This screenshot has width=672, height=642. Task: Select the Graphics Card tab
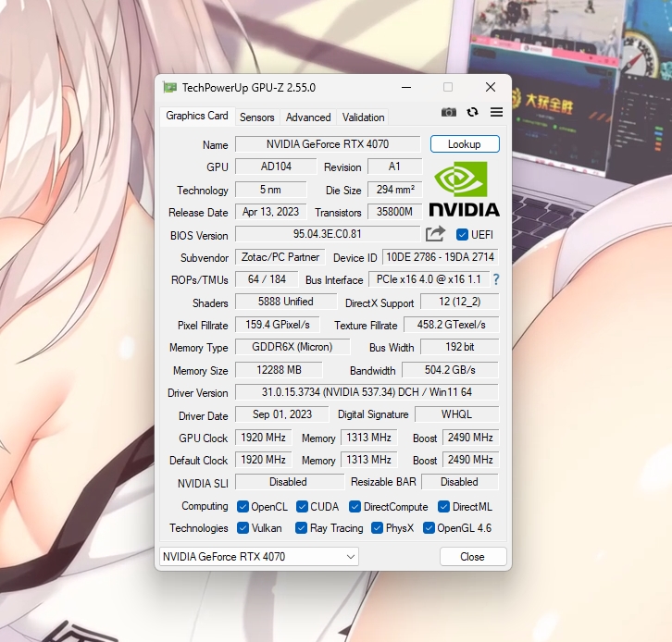point(197,116)
